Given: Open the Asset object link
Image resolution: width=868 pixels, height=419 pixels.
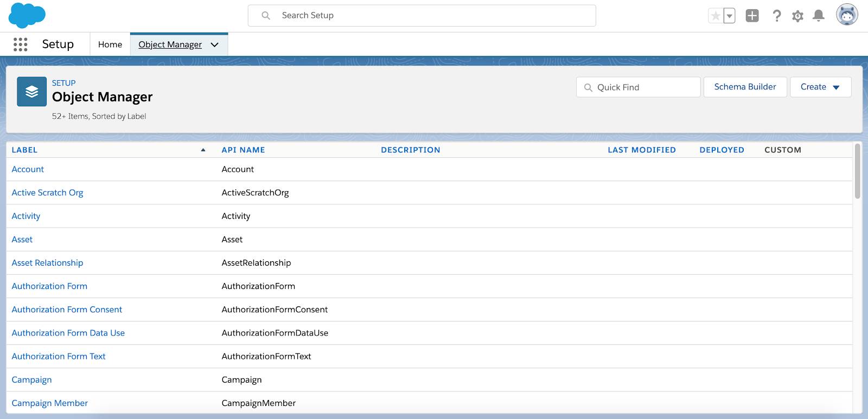Looking at the screenshot, I should pyautogui.click(x=22, y=239).
